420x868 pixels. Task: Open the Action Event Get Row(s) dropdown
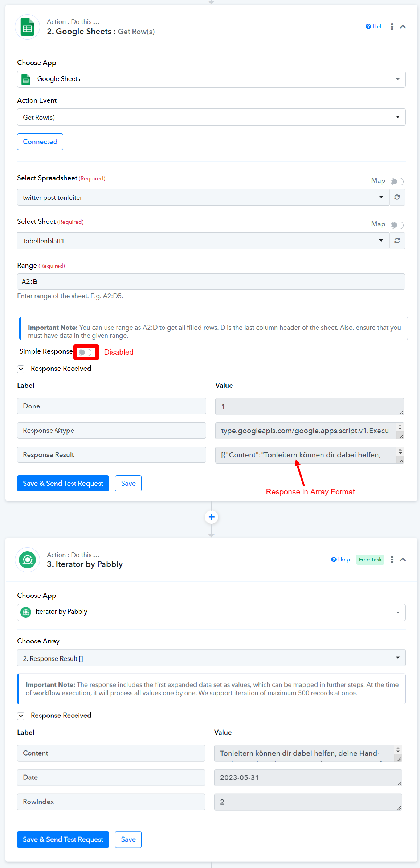(211, 117)
